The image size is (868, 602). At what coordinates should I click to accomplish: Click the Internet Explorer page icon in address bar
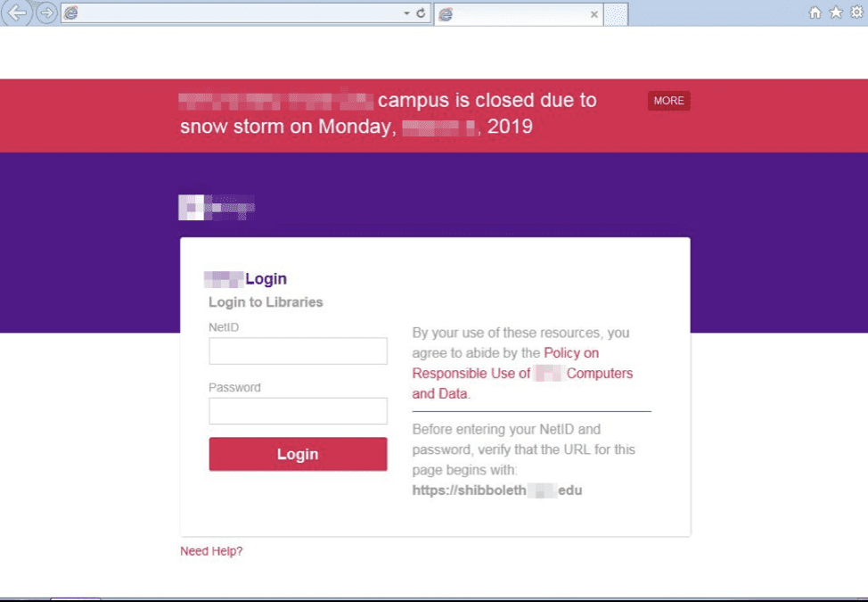tap(71, 13)
